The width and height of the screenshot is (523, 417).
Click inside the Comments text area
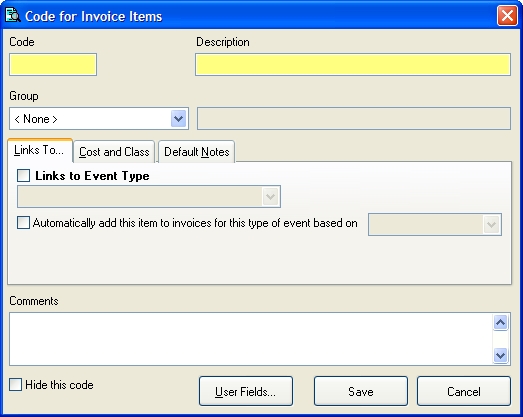point(251,339)
